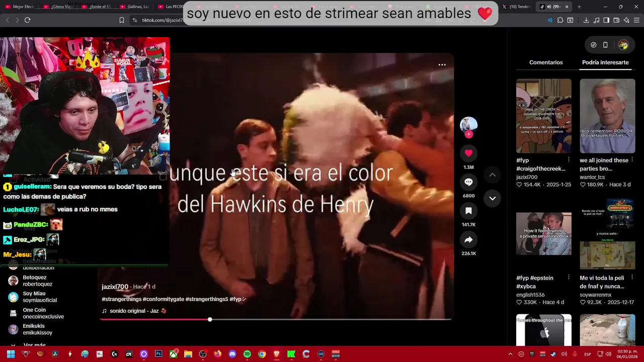Open the #craigofthecreek recommended video thumbnail
This screenshot has width=644, height=362.
(544, 116)
